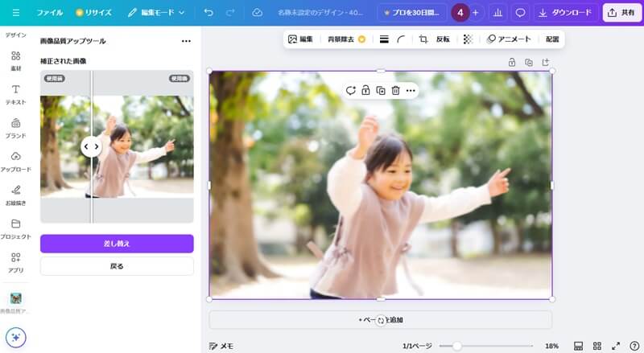Open the アップロード sidebar tab
Screen dimensions: 644x353
click(x=15, y=162)
